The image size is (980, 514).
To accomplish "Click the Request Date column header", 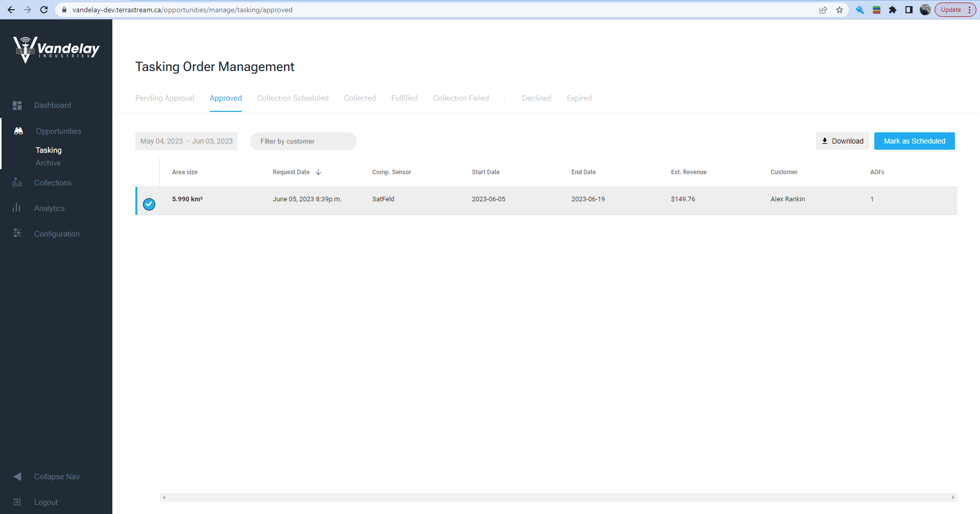I will 291,172.
